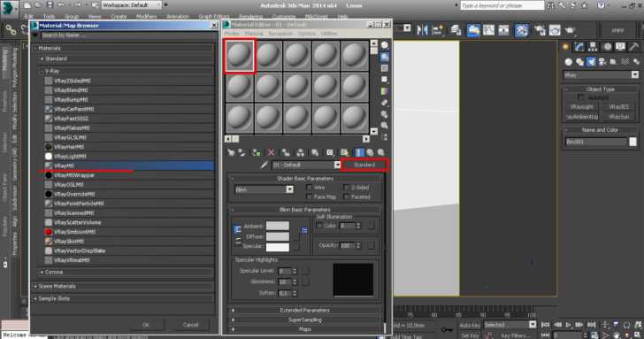This screenshot has width=644, height=339.
Task: Expand Maps rollout in Material Editor
Action: click(305, 329)
